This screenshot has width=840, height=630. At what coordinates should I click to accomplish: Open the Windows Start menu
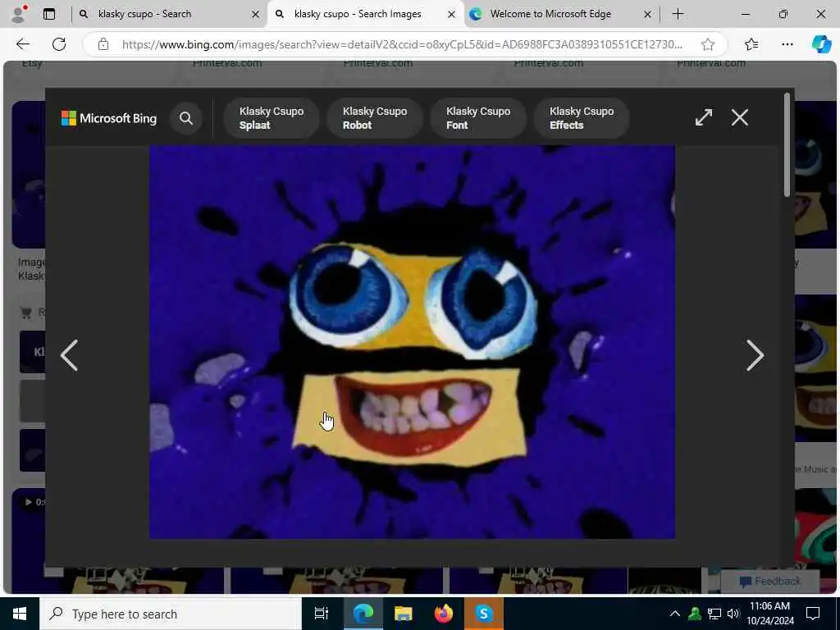pyautogui.click(x=20, y=614)
